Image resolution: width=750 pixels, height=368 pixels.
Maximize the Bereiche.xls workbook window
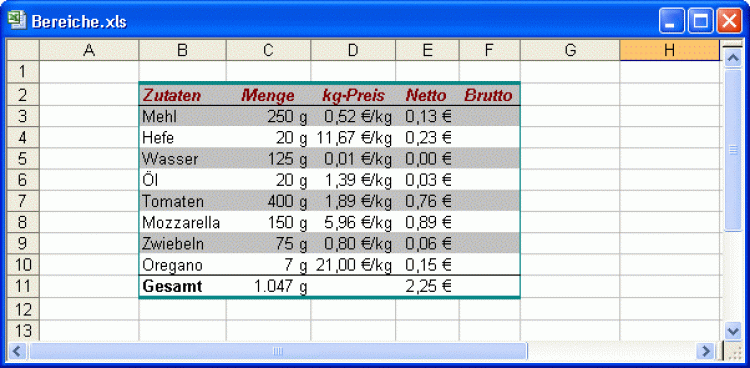700,22
